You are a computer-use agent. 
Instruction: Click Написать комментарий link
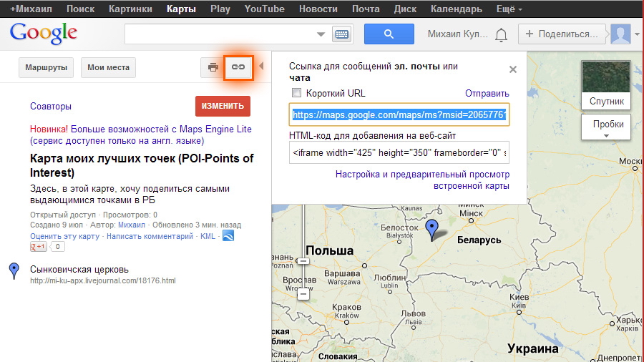[150, 236]
